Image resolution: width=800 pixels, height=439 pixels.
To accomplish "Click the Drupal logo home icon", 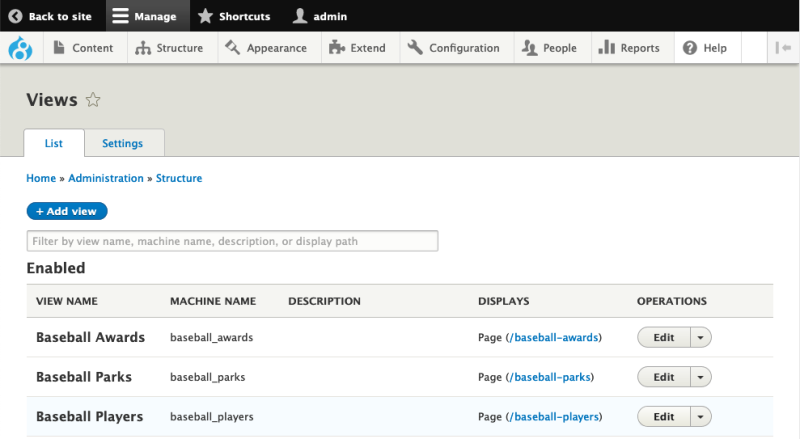I will [21, 48].
